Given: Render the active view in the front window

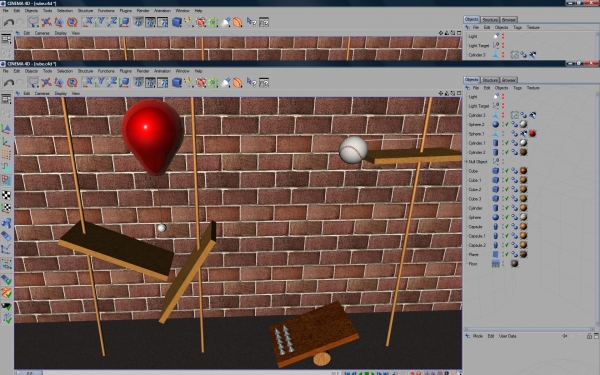Looking at the screenshot, I should (138, 82).
